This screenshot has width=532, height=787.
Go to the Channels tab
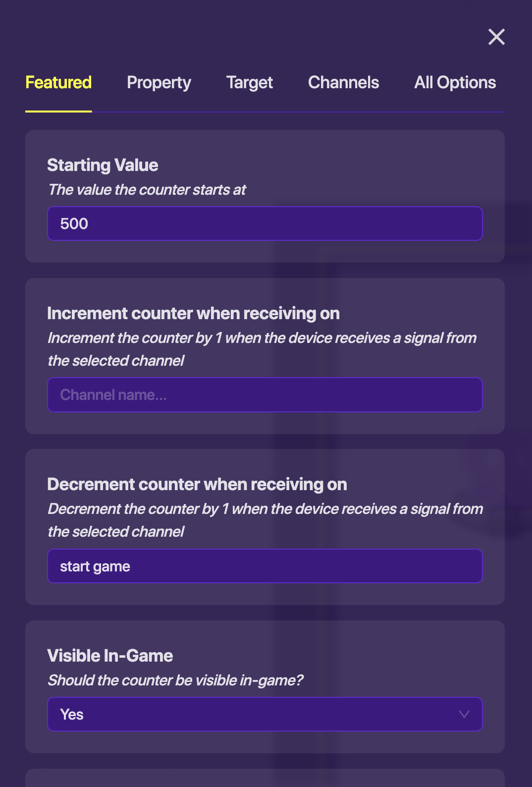pyautogui.click(x=343, y=82)
